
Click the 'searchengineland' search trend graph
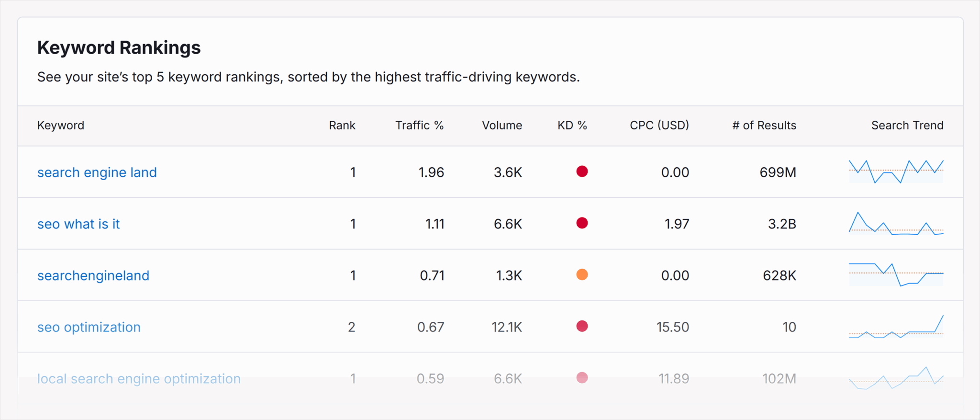pyautogui.click(x=896, y=275)
